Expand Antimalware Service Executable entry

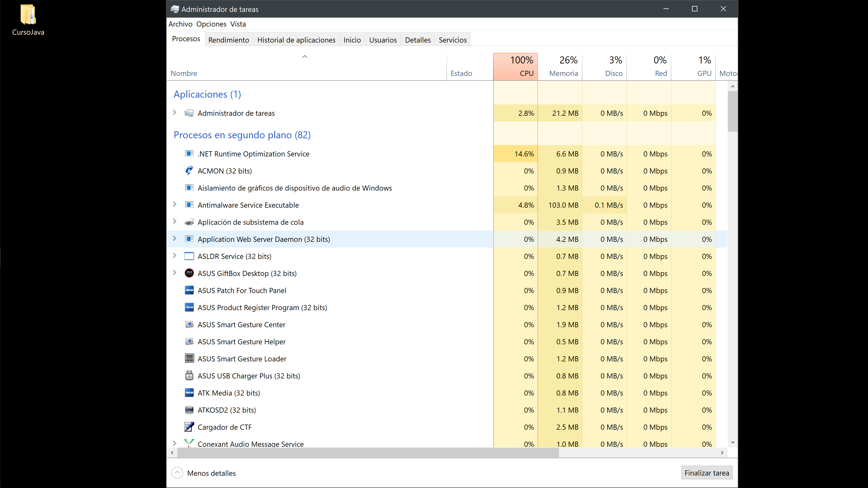click(x=174, y=204)
